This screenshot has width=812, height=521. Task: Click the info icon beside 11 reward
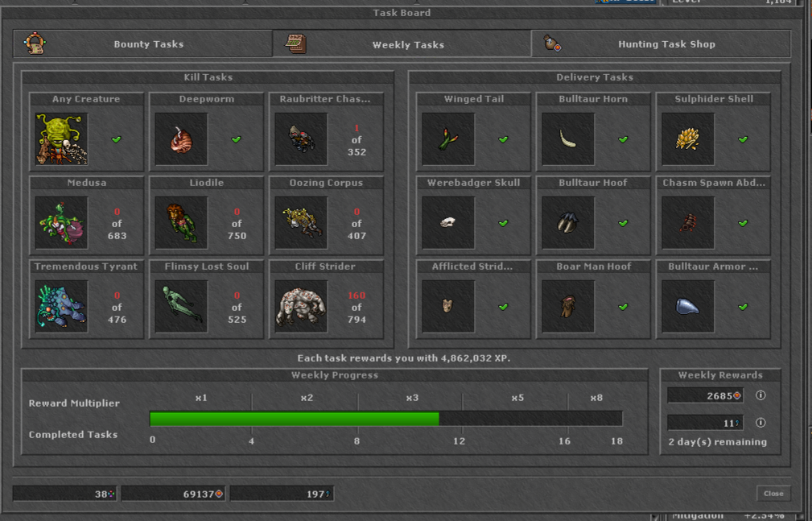click(760, 423)
